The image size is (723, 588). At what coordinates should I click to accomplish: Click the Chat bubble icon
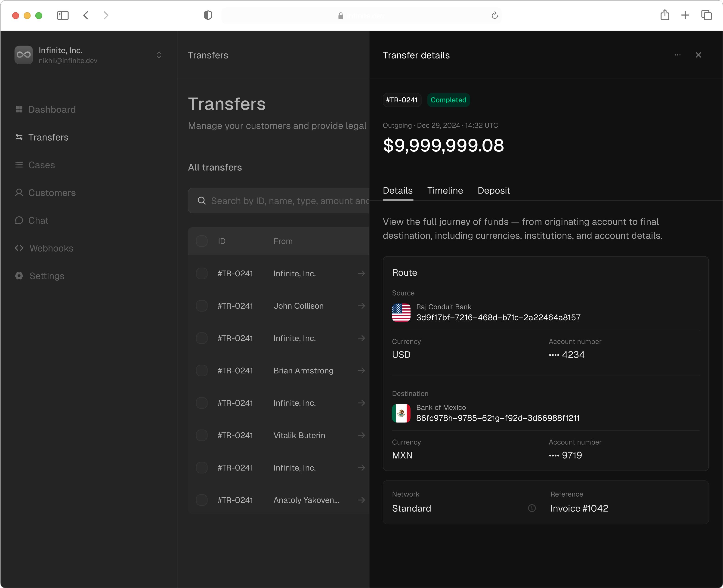pyautogui.click(x=19, y=221)
